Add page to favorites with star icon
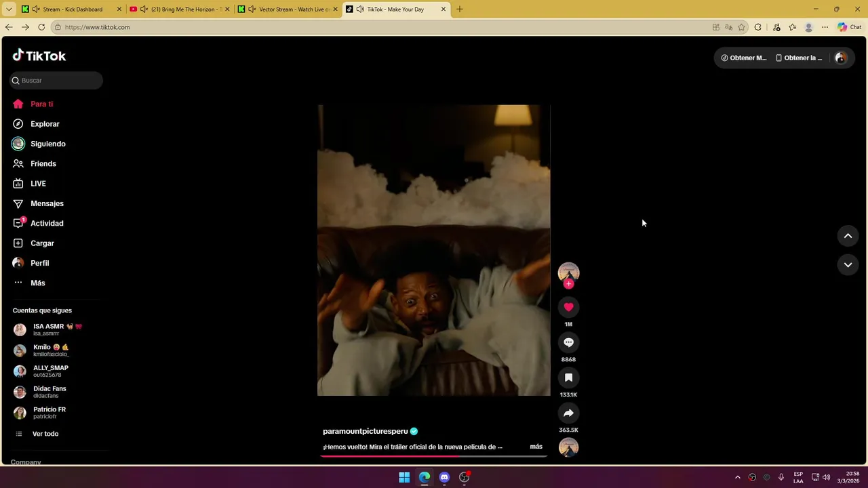This screenshot has width=868, height=488. [741, 27]
